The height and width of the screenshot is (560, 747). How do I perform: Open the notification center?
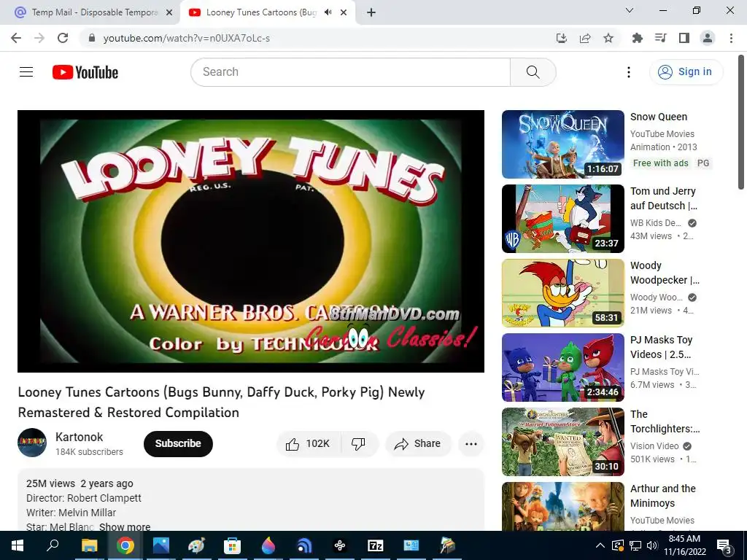click(724, 546)
